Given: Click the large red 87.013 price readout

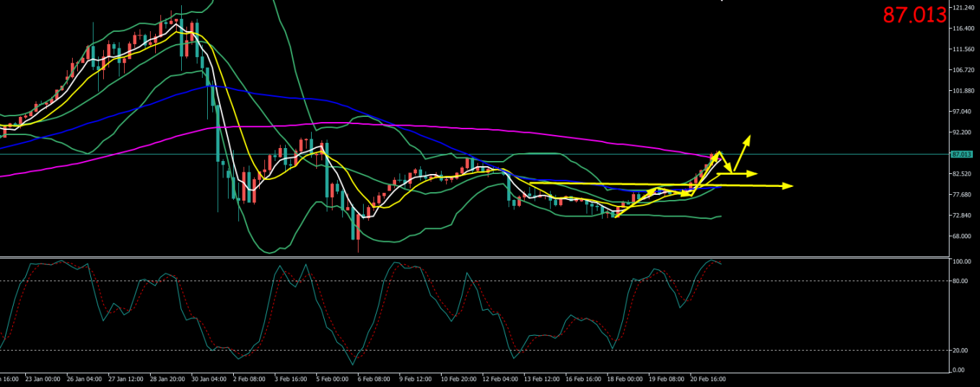Looking at the screenshot, I should tap(914, 14).
